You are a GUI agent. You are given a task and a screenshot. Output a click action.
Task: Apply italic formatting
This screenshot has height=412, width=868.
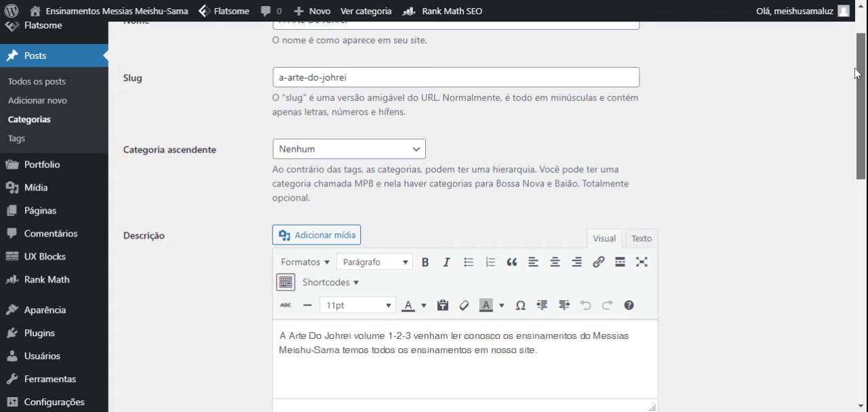(x=446, y=262)
